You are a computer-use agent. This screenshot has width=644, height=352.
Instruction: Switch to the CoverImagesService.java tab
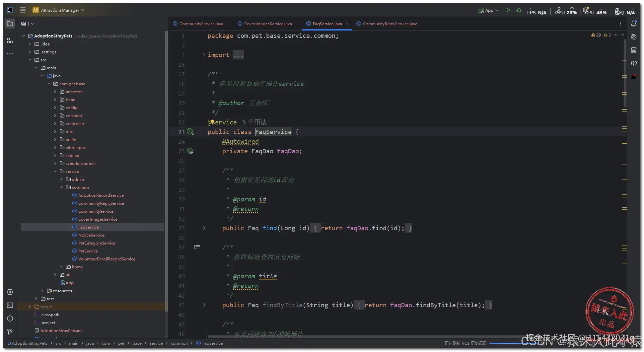pyautogui.click(x=265, y=24)
